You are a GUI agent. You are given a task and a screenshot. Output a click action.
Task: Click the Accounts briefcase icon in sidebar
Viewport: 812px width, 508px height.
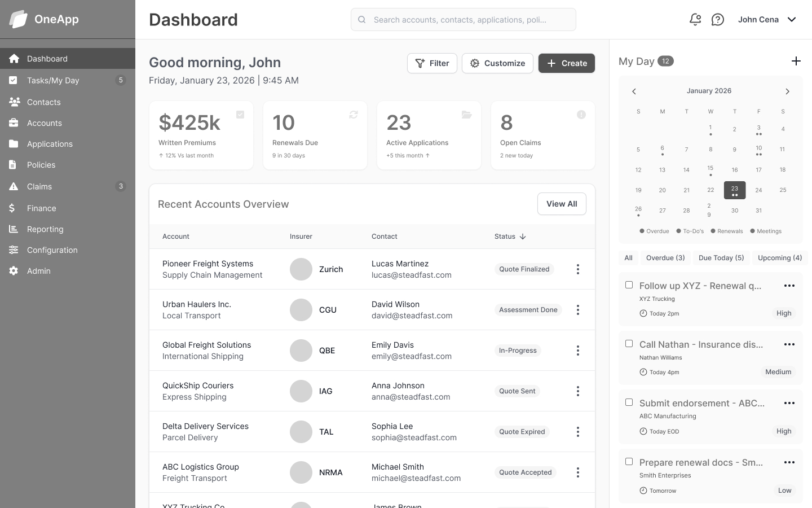[x=14, y=123]
